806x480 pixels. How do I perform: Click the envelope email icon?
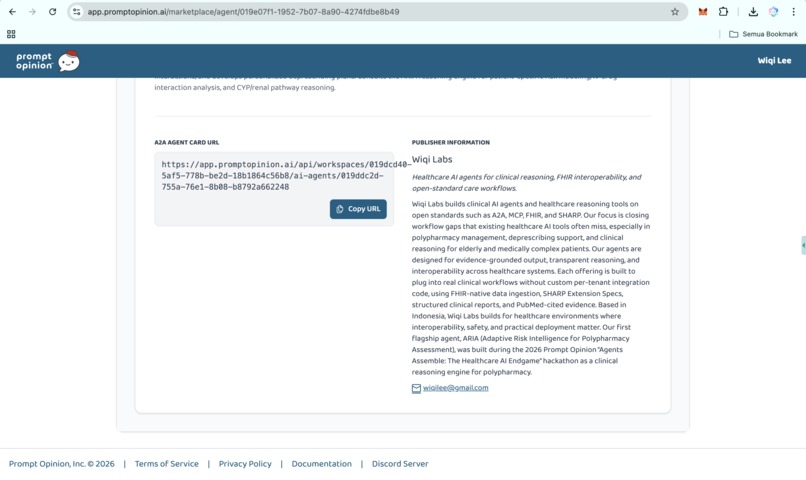coord(416,389)
